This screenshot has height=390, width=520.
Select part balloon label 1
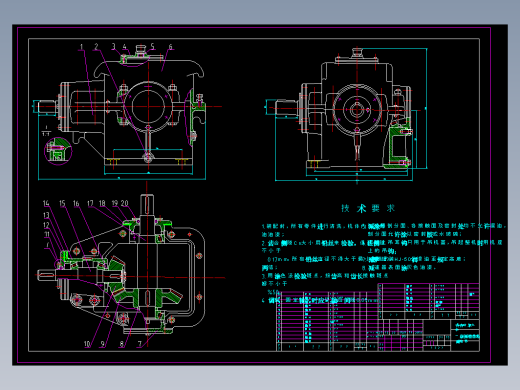point(82,47)
